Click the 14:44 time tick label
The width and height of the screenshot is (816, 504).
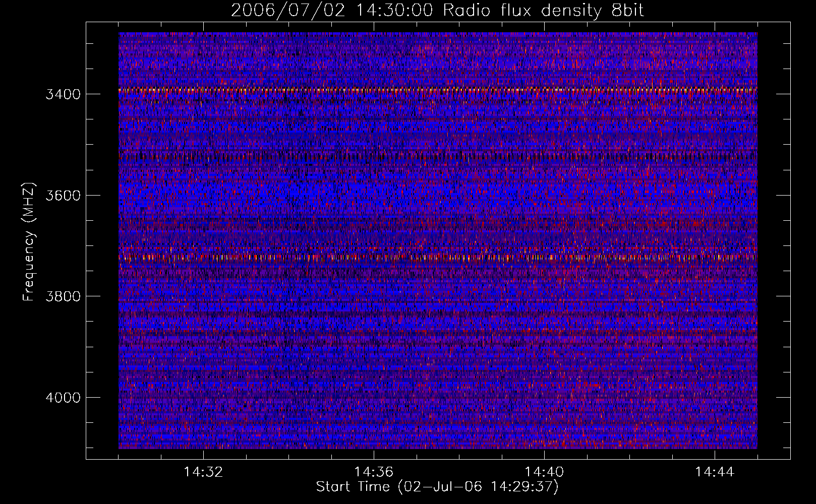click(715, 472)
